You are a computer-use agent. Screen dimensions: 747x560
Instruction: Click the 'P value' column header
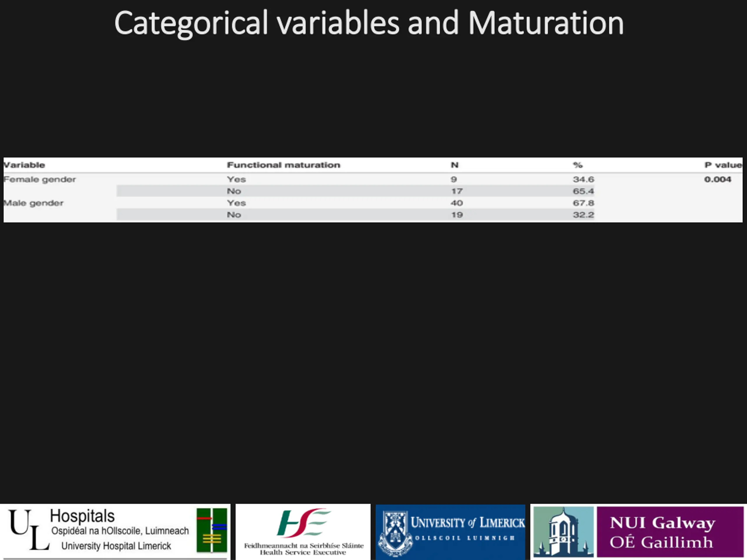[723, 165]
